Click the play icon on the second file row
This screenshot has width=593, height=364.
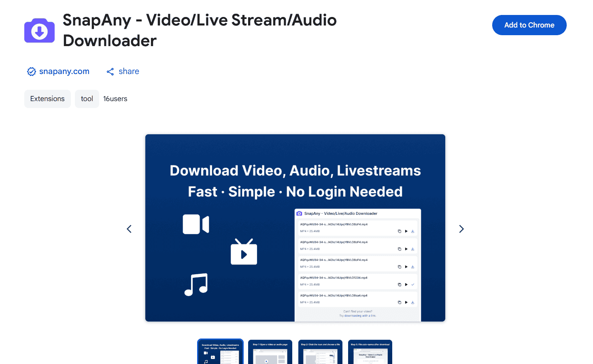[406, 249]
